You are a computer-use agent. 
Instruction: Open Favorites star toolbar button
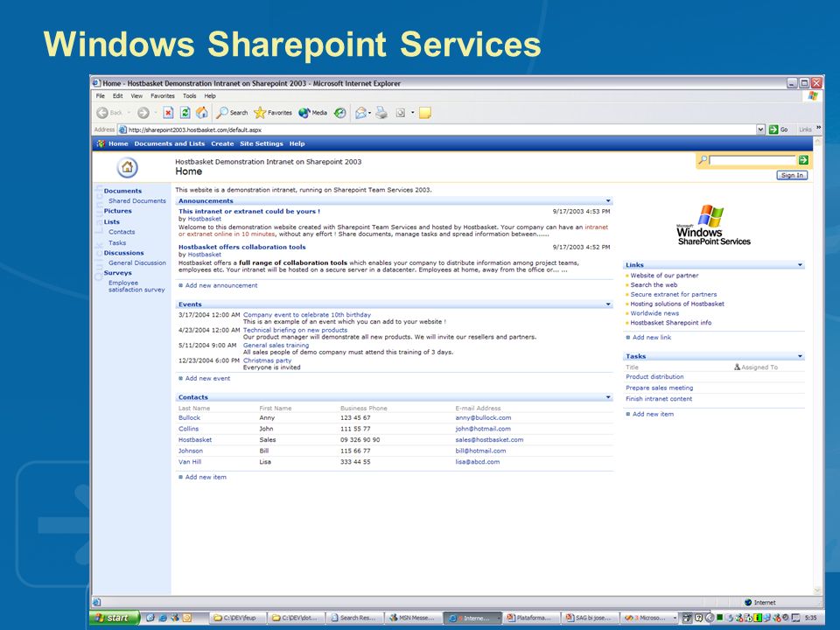pyautogui.click(x=273, y=113)
